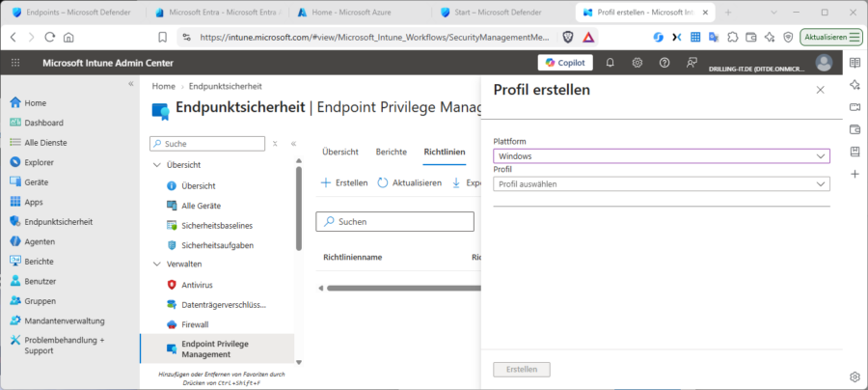Select Sicherheitsbaselines in the blade menu
Image resolution: width=868 pixels, height=390 pixels.
(x=210, y=226)
